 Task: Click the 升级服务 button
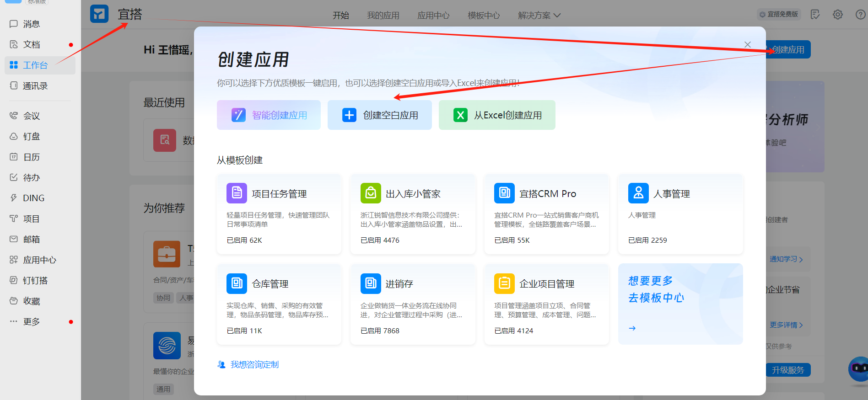[x=788, y=370]
